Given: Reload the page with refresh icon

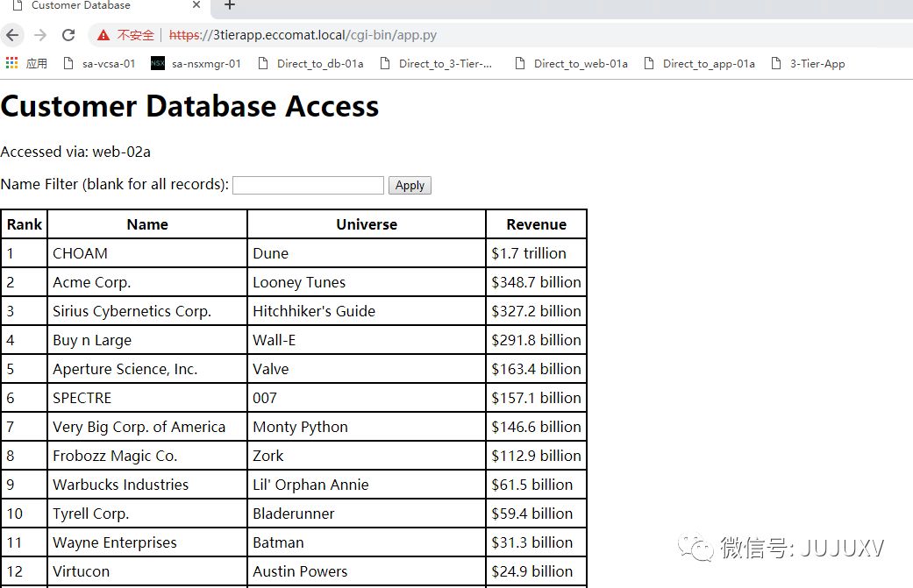Looking at the screenshot, I should 68,35.
